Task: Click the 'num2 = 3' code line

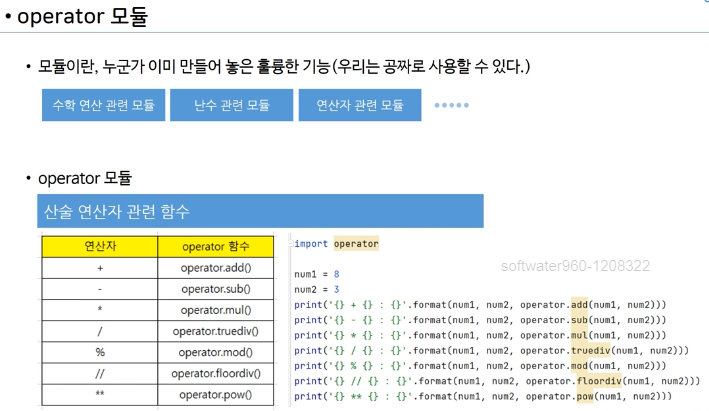Action: click(x=317, y=289)
